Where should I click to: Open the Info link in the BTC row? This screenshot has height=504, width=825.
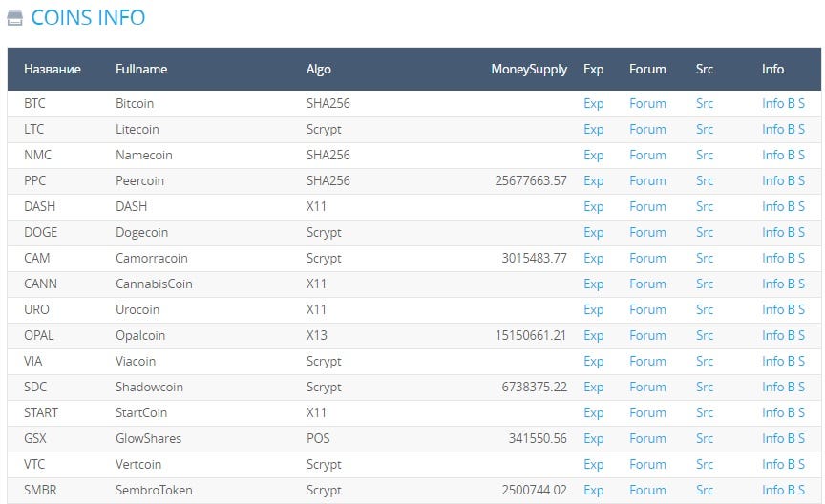[772, 104]
